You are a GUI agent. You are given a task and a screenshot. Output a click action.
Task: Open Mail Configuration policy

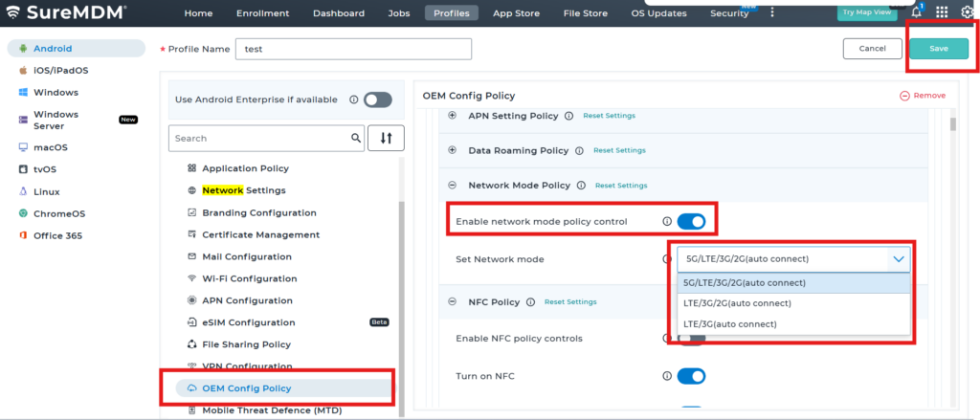point(247,256)
